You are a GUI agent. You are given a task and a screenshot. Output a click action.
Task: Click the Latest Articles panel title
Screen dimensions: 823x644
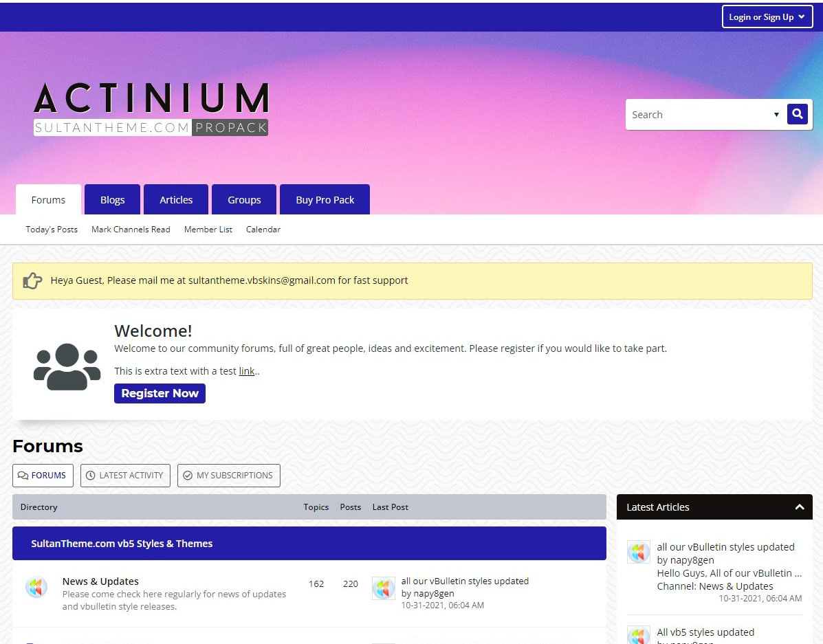pos(658,507)
